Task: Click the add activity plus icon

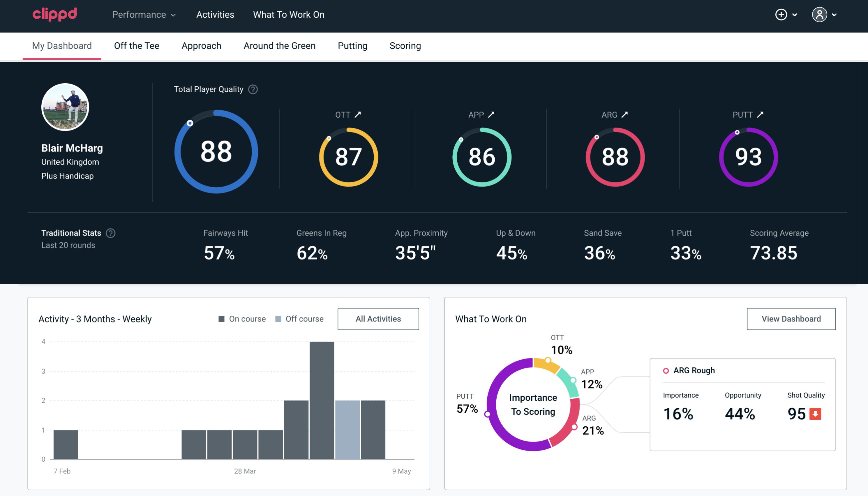Action: pyautogui.click(x=781, y=15)
